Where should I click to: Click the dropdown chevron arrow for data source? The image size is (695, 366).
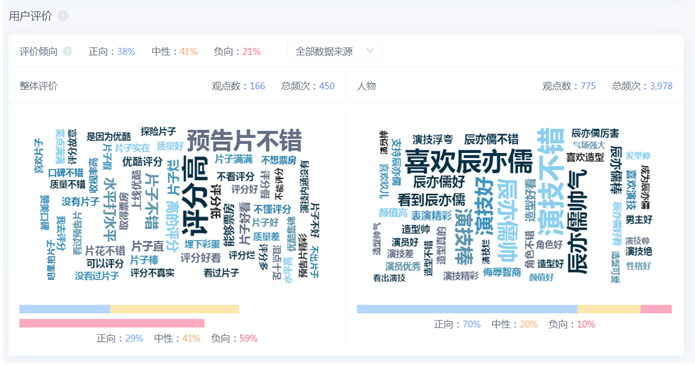pyautogui.click(x=370, y=51)
